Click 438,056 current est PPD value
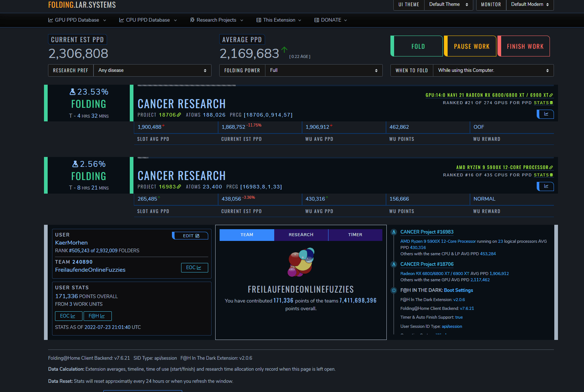584x392 pixels. pos(231,199)
